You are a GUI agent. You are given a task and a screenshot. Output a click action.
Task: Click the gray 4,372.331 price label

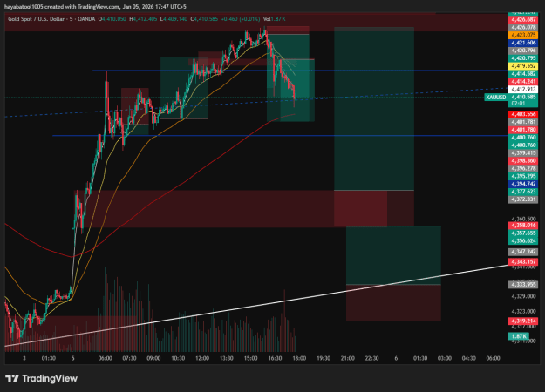tap(523, 199)
